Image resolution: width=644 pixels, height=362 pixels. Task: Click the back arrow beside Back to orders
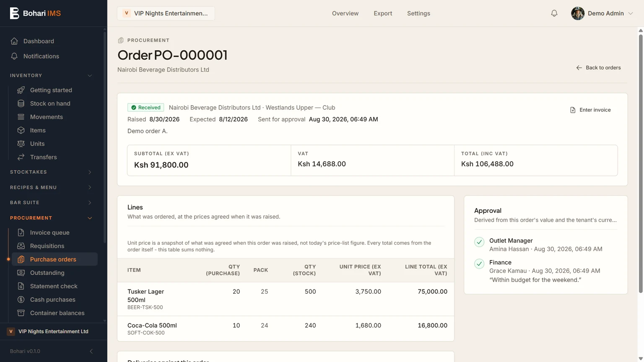tap(579, 67)
